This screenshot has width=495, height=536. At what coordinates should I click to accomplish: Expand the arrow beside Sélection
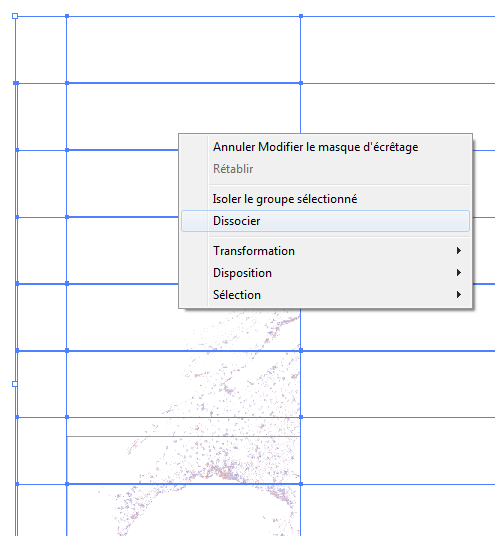click(459, 294)
